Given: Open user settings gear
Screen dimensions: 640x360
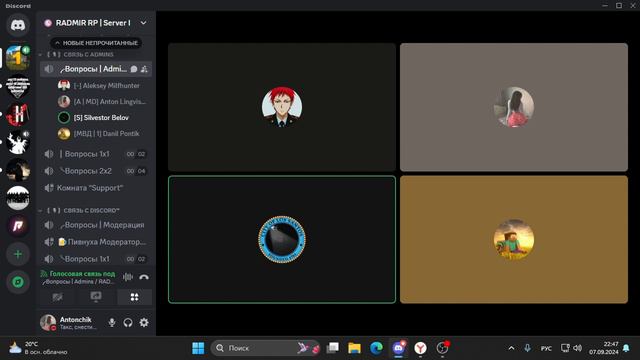Looking at the screenshot, I should click(x=144, y=322).
